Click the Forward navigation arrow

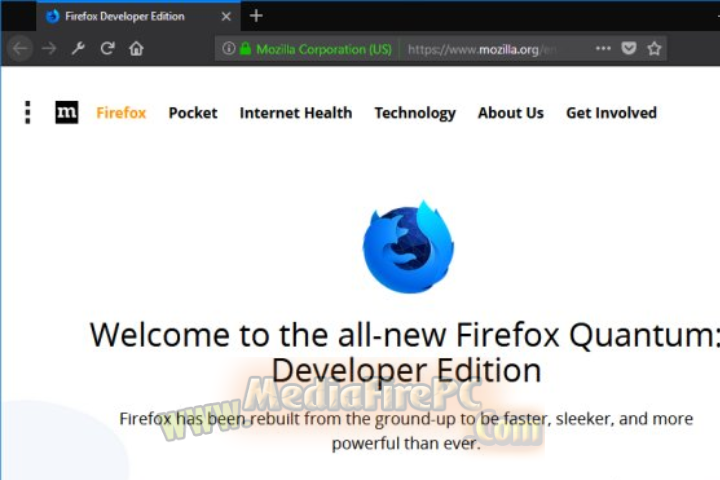(x=49, y=48)
